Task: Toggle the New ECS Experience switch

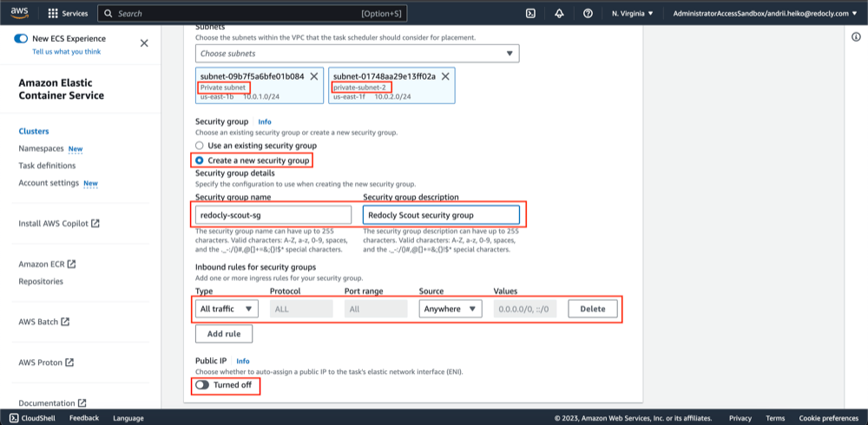Action: 21,39
